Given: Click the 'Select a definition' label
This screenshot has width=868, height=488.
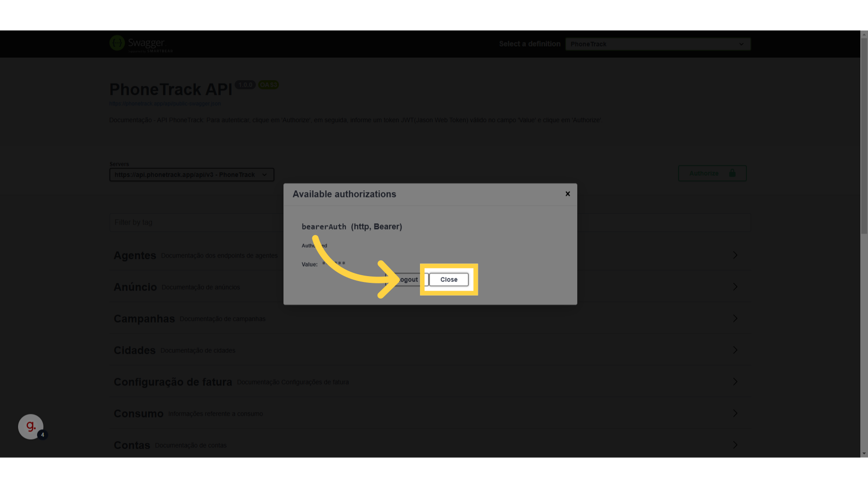Looking at the screenshot, I should click(x=530, y=44).
